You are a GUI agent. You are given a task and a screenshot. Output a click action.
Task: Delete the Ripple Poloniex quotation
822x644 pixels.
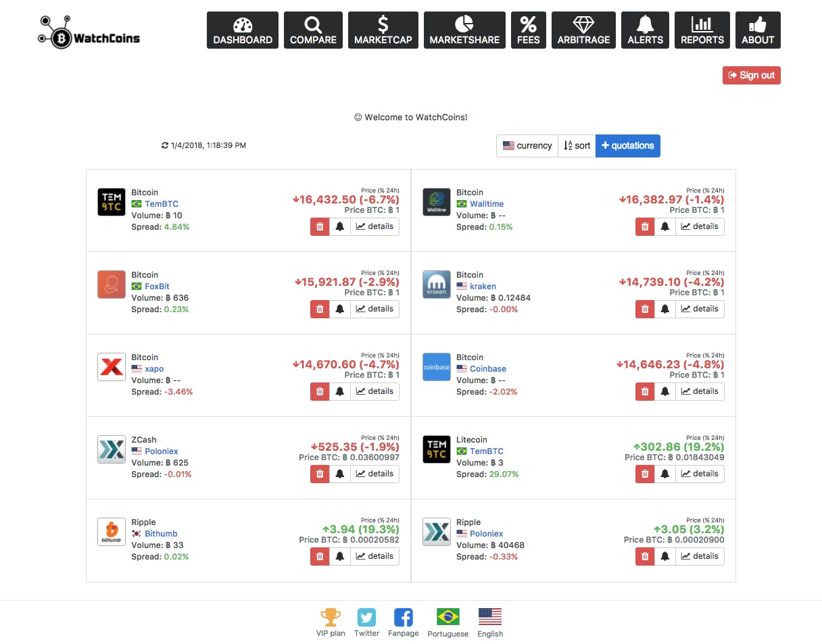(645, 557)
